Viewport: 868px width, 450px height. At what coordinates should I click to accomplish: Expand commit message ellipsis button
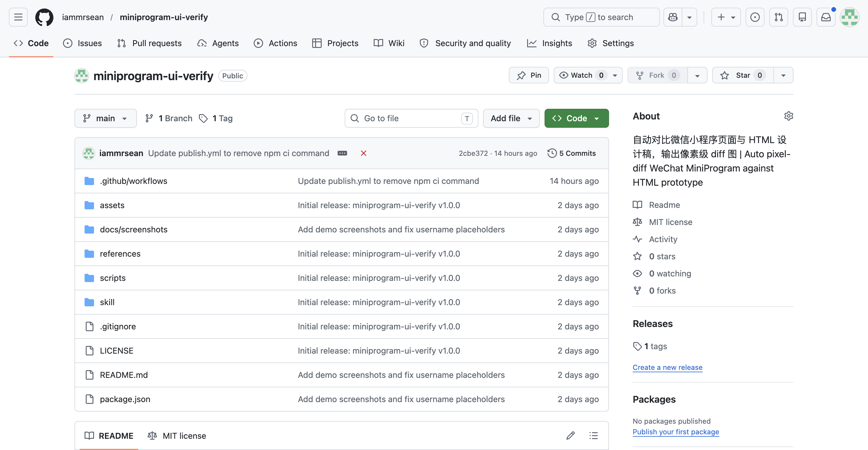pyautogui.click(x=342, y=153)
